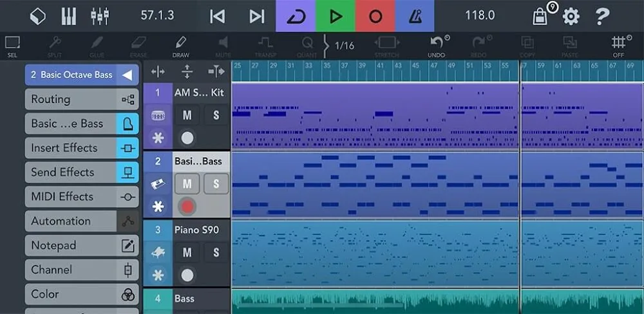Freeze track 1 with snowflake icon
Viewport: 644px width, 314px height.
[158, 138]
